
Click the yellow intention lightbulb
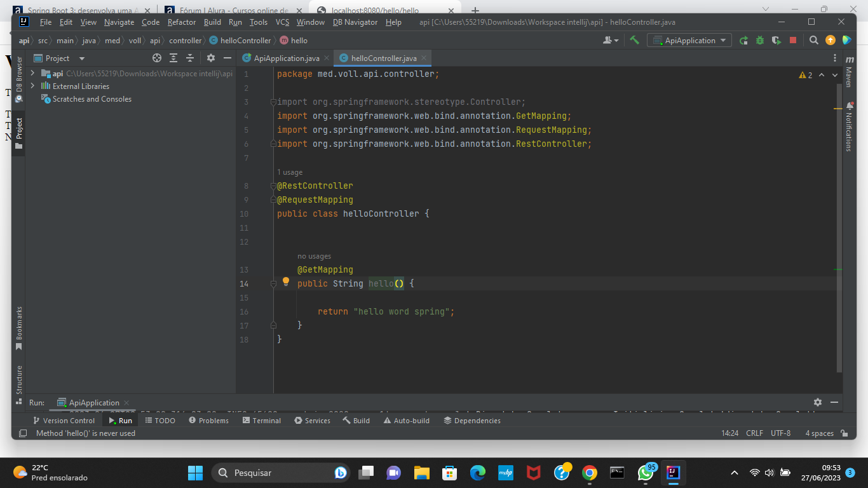pyautogui.click(x=286, y=281)
